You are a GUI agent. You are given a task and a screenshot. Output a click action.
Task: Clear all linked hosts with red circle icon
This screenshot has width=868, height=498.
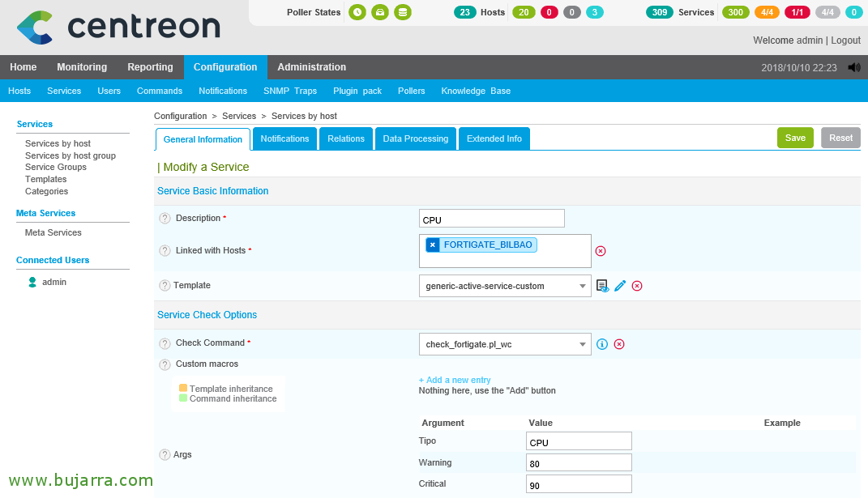click(x=601, y=251)
